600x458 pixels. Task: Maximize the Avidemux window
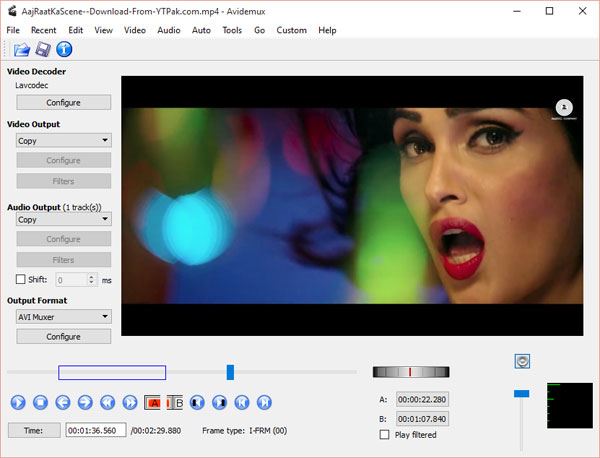549,11
